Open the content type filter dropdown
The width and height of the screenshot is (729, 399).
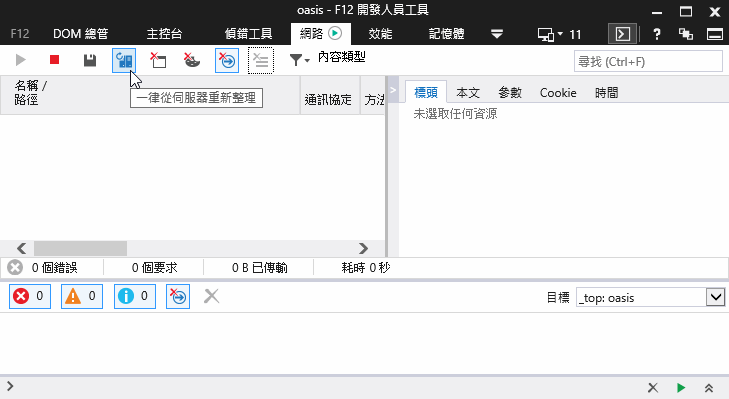(x=299, y=60)
